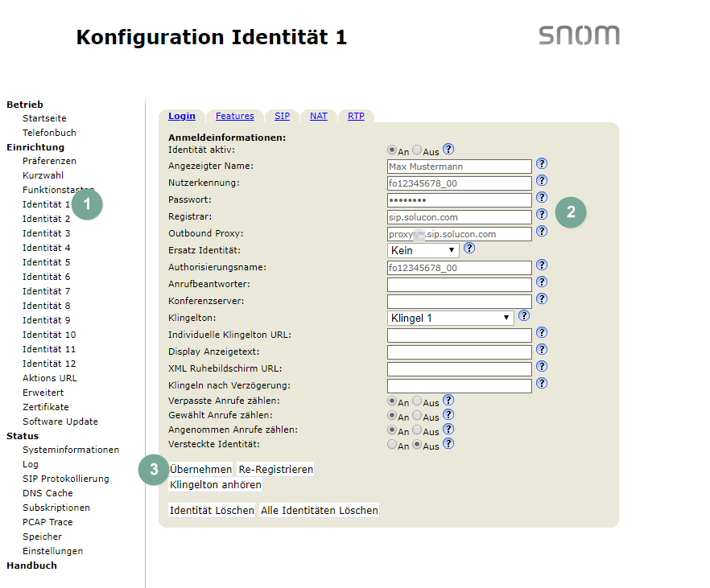This screenshot has width=710, height=588.
Task: Select Aus for Gewählt Anrufe zählen
Action: (x=417, y=415)
